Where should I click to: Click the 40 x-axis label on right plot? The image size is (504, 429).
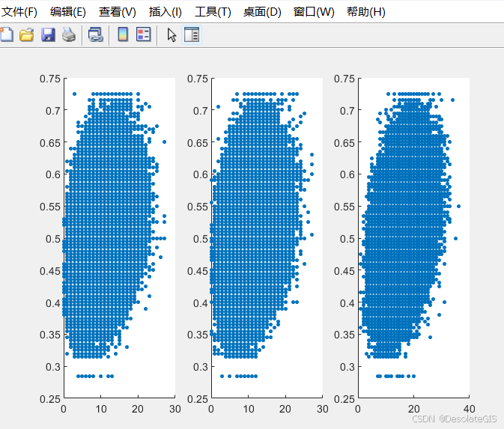pos(469,409)
